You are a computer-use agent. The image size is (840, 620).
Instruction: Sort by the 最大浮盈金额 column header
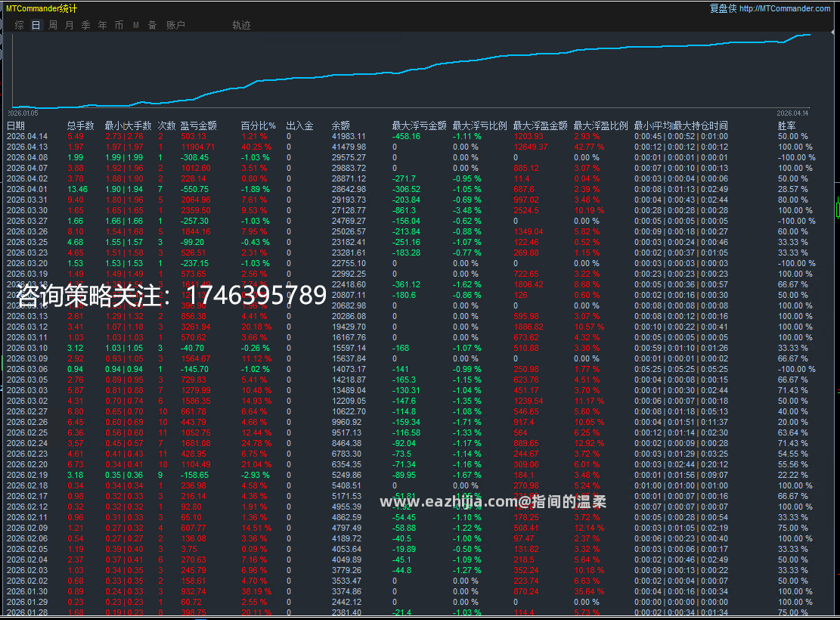click(540, 126)
